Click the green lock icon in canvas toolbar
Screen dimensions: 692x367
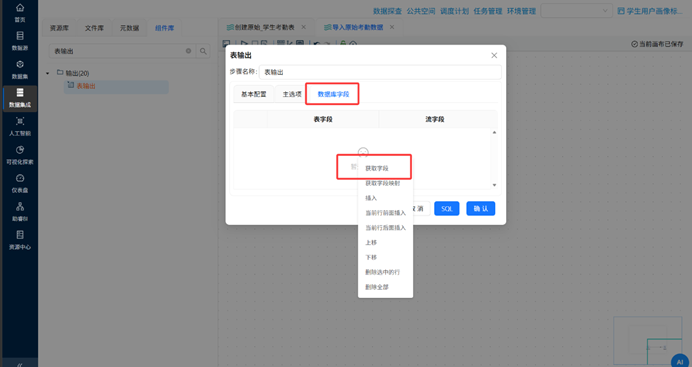click(x=343, y=44)
